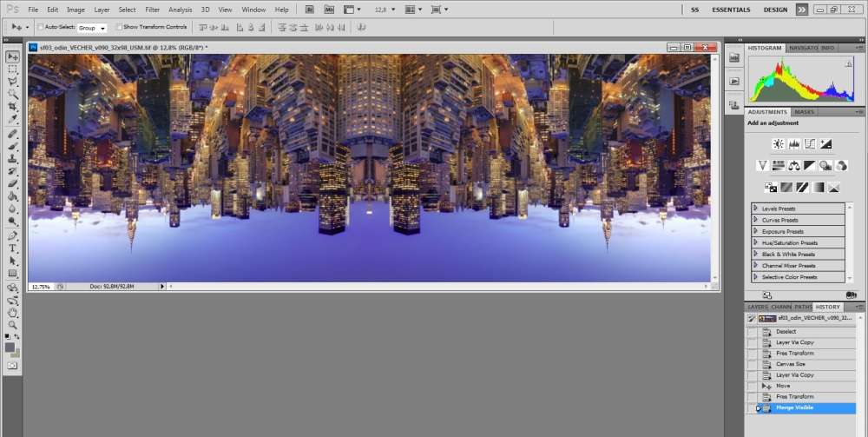Add a Curves adjustment
Screen dimensions: 868x437
pyautogui.click(x=809, y=143)
